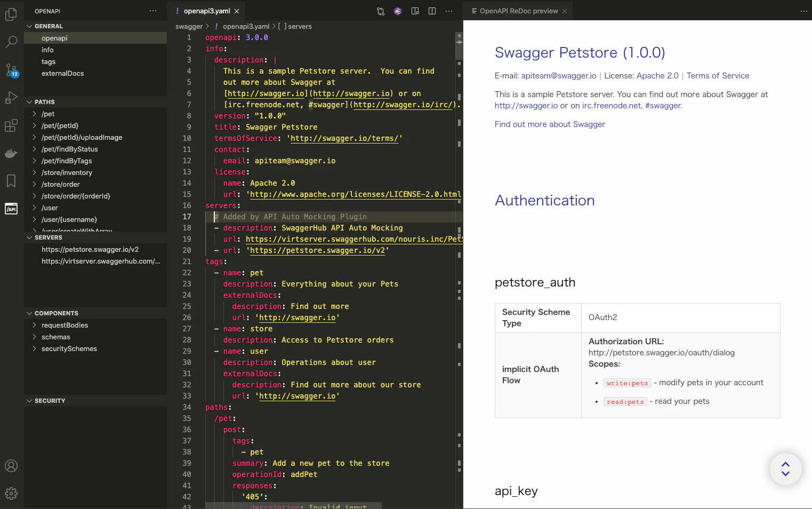The height and width of the screenshot is (509, 812).
Task: Click 'Find out more about Swagger' link
Action: 550,124
